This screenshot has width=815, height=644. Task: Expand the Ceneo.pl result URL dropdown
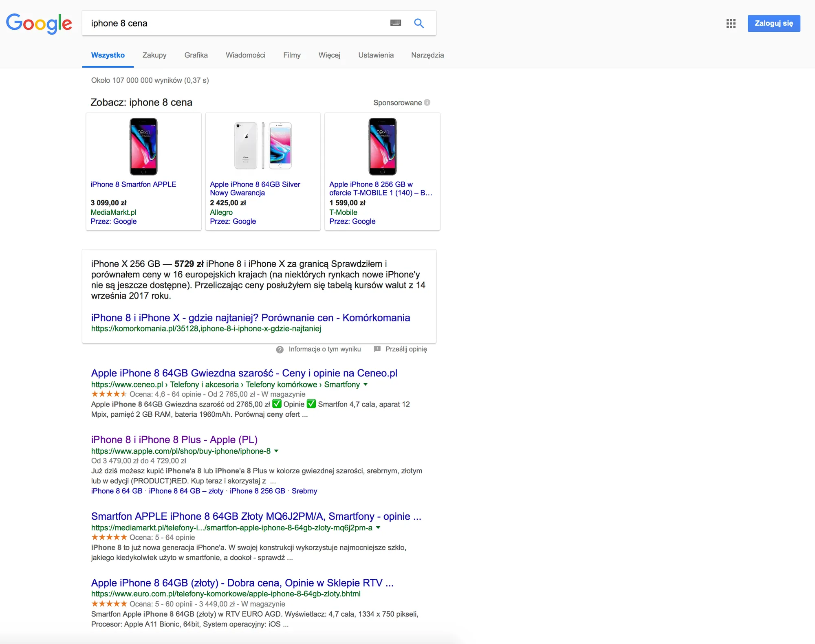click(x=366, y=385)
